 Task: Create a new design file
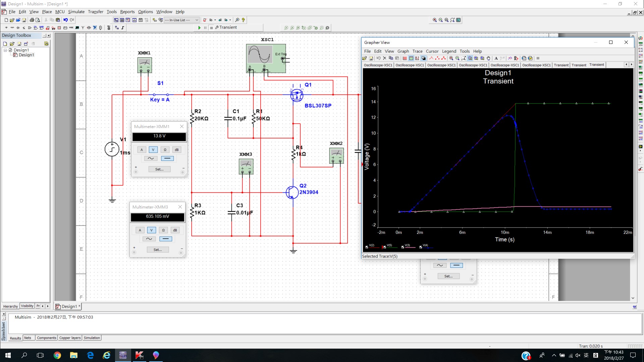pos(6,20)
